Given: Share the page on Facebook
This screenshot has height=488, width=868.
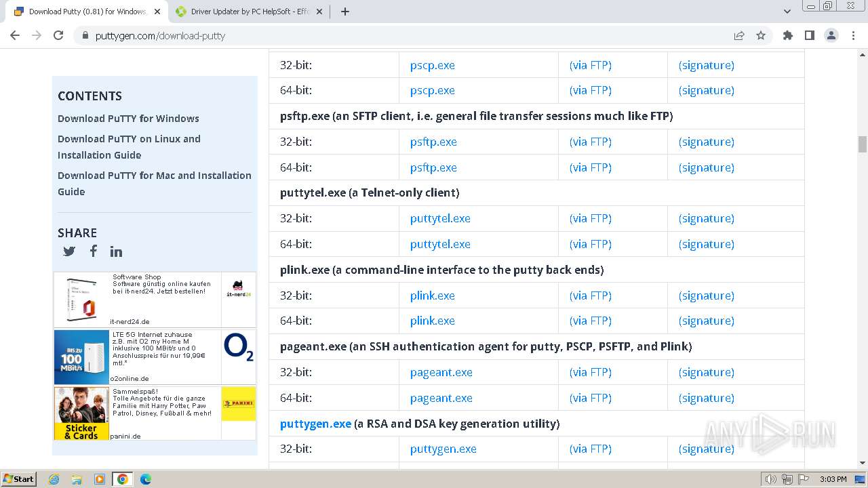Looking at the screenshot, I should tap(94, 251).
